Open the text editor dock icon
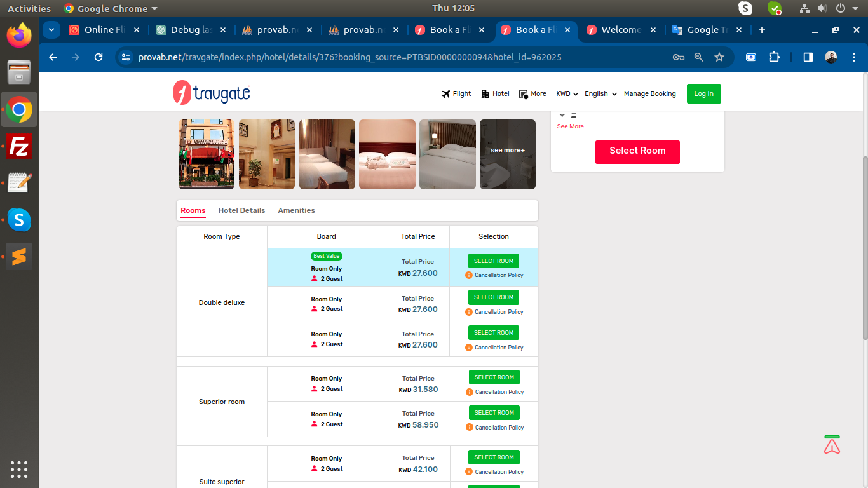This screenshot has height=488, width=868. pos(19,183)
